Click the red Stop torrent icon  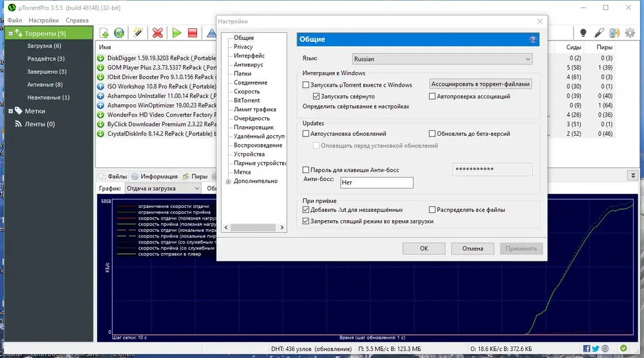pyautogui.click(x=192, y=33)
